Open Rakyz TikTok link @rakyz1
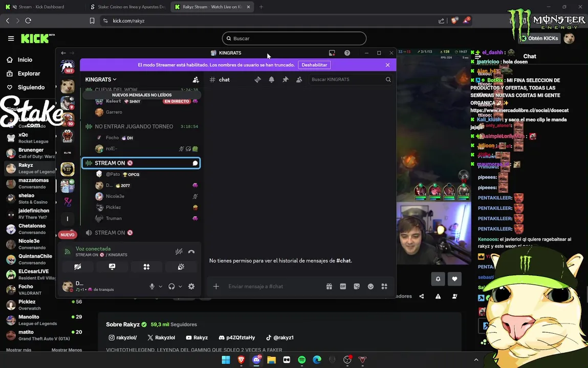 pyautogui.click(x=280, y=338)
